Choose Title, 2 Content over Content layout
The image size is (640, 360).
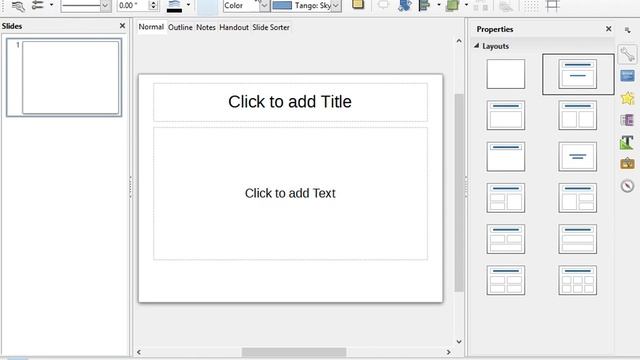(x=506, y=239)
